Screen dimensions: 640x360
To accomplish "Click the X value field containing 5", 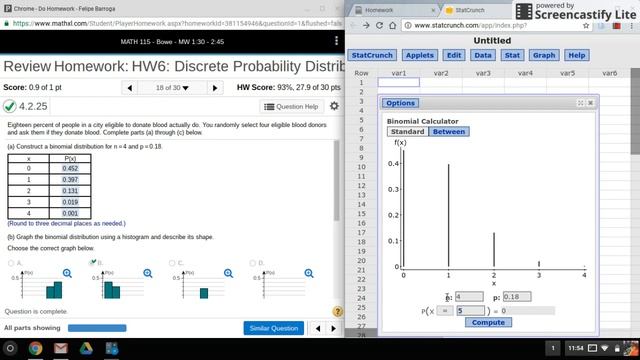I will point(471,311).
